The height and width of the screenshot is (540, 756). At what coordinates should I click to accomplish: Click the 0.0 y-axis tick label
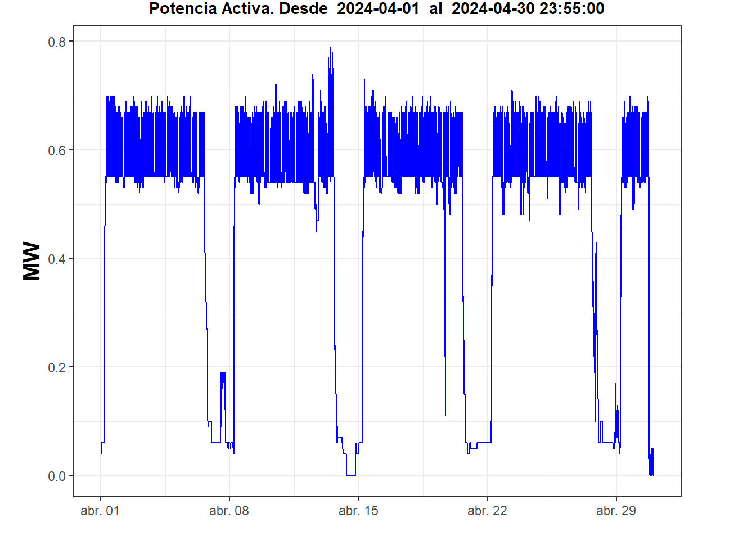click(57, 476)
